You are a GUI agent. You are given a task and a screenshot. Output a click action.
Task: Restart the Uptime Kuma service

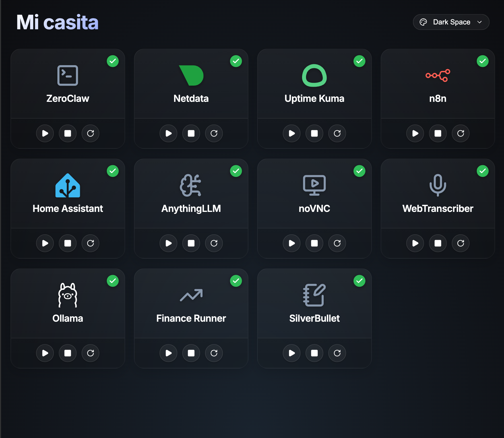[337, 133]
